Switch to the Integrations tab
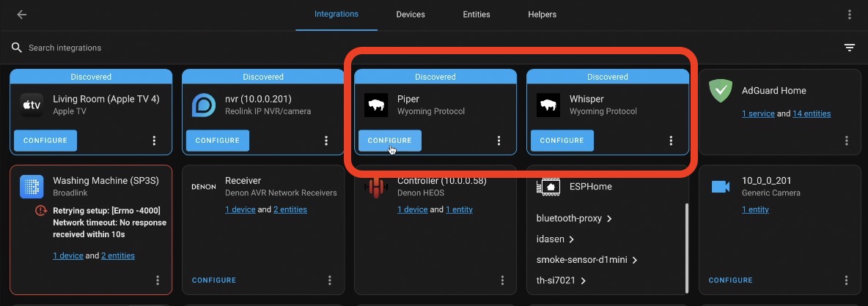868x306 pixels. coord(336,15)
